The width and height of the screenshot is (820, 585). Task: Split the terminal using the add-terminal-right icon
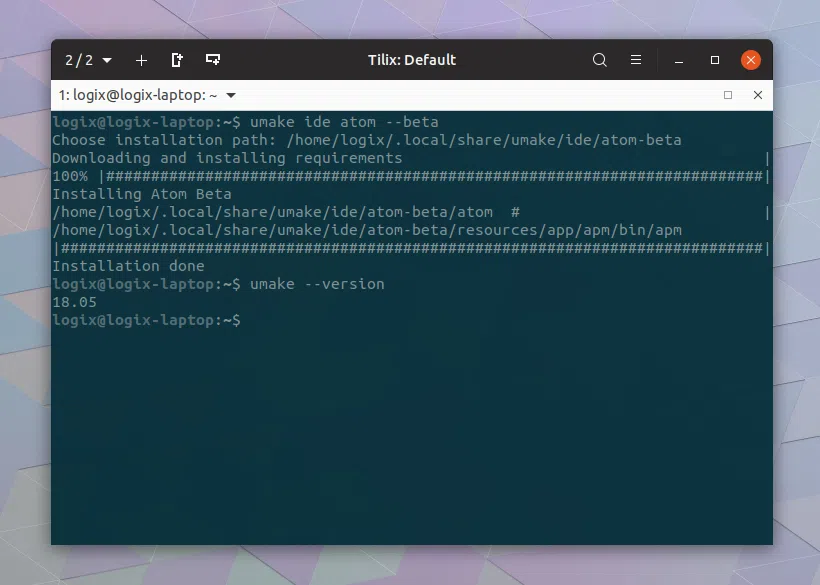(x=176, y=60)
